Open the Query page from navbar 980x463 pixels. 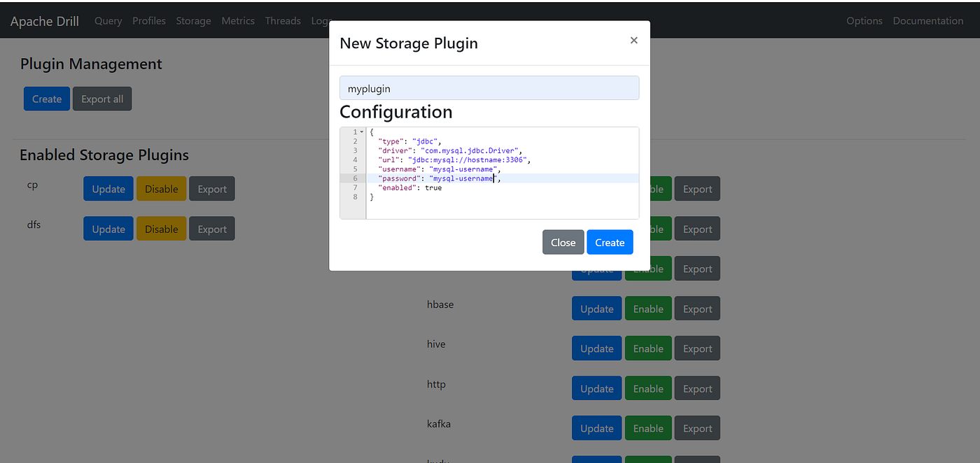tap(108, 21)
